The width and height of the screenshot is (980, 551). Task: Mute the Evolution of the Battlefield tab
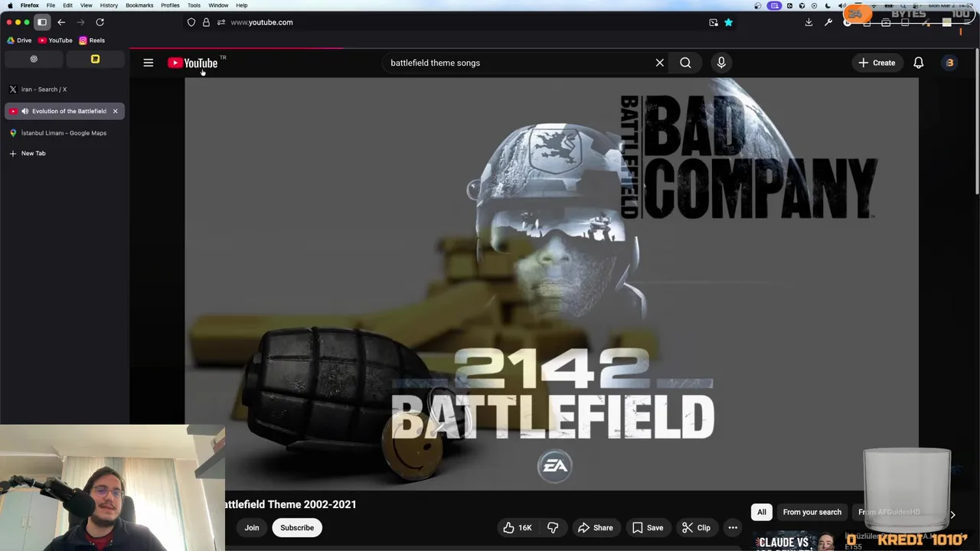point(24,111)
